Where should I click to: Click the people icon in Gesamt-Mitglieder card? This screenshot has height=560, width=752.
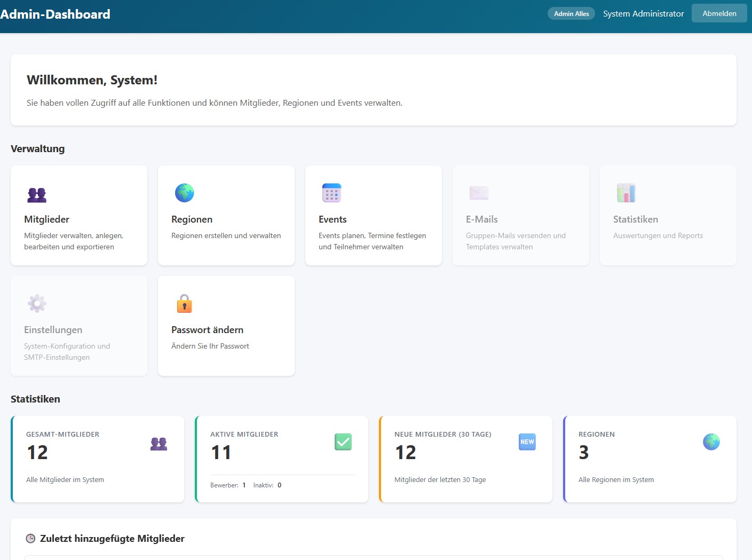coord(159,444)
